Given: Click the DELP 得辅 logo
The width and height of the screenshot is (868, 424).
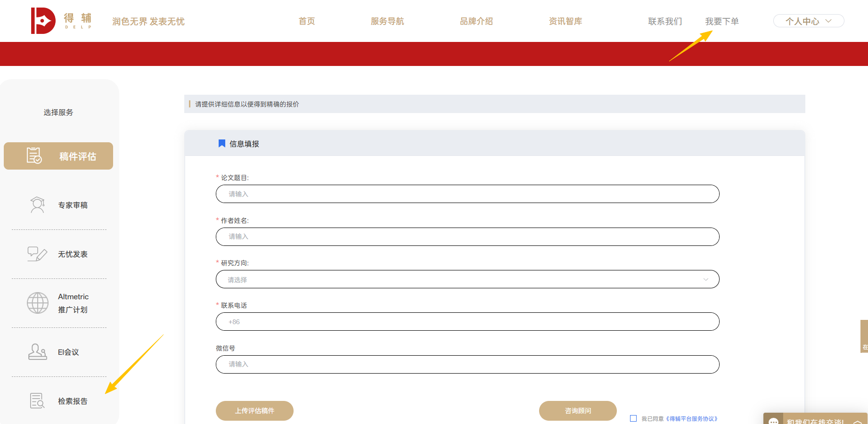Looking at the screenshot, I should click(x=57, y=20).
